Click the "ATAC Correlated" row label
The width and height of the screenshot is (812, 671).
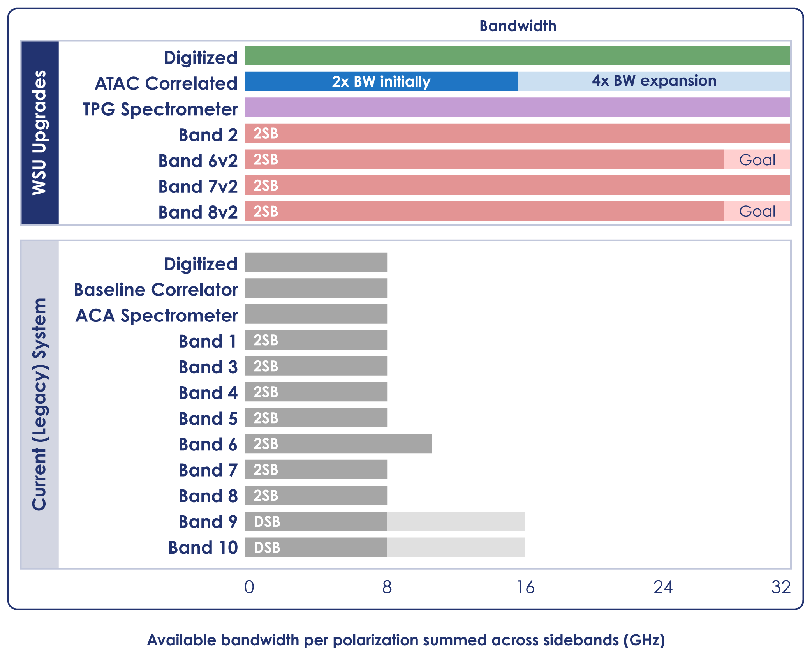(x=166, y=83)
